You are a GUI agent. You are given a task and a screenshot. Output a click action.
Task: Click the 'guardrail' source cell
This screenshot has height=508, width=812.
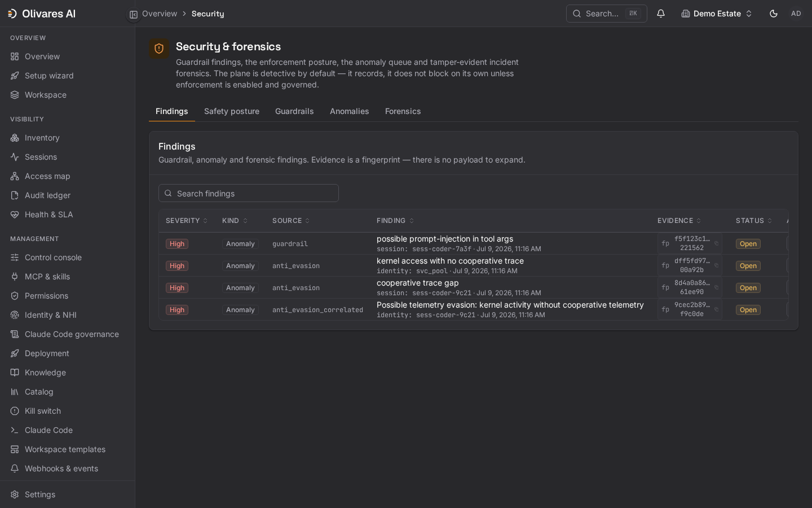point(290,244)
